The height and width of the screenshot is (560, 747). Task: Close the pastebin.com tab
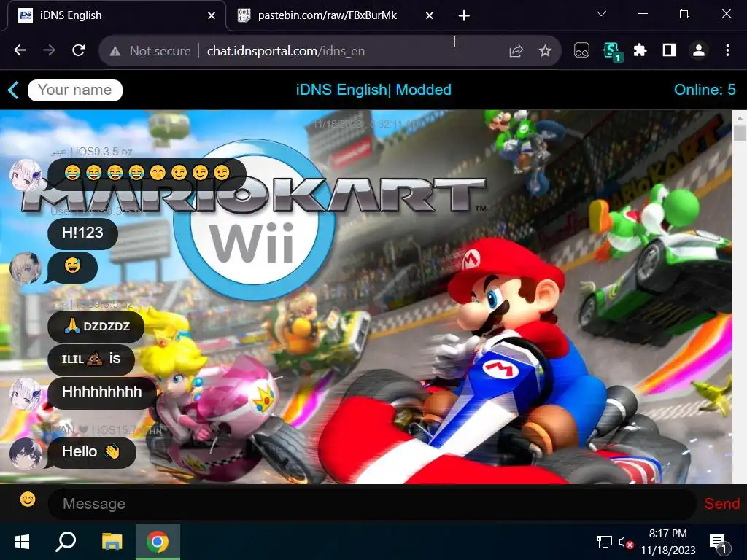pos(429,16)
